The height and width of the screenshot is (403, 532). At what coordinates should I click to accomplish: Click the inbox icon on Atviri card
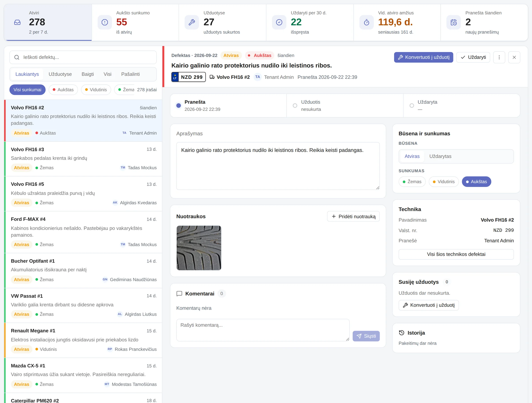tap(17, 22)
